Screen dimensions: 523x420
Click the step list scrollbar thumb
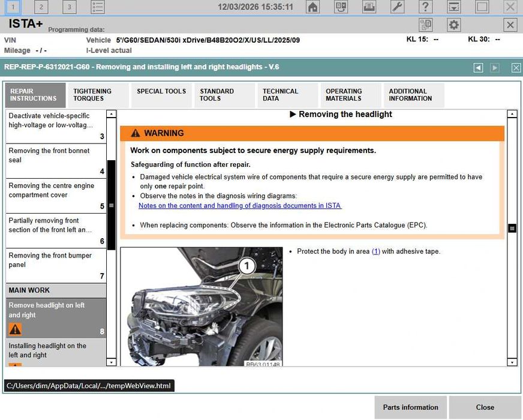tap(112, 205)
